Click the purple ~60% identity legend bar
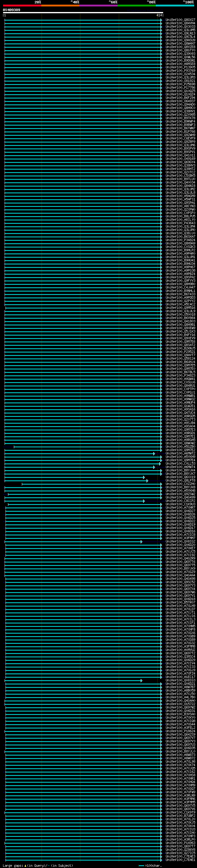This screenshot has height=868, width=197. click(99, 6)
